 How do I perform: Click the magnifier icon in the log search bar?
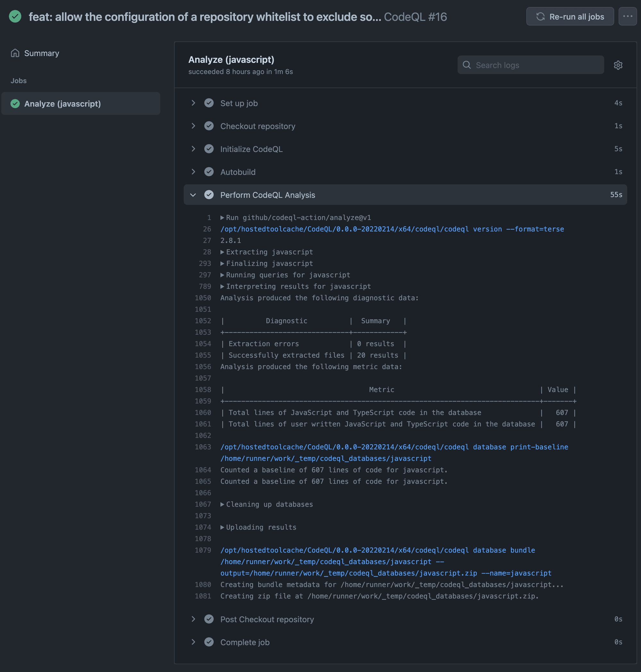[x=467, y=65]
